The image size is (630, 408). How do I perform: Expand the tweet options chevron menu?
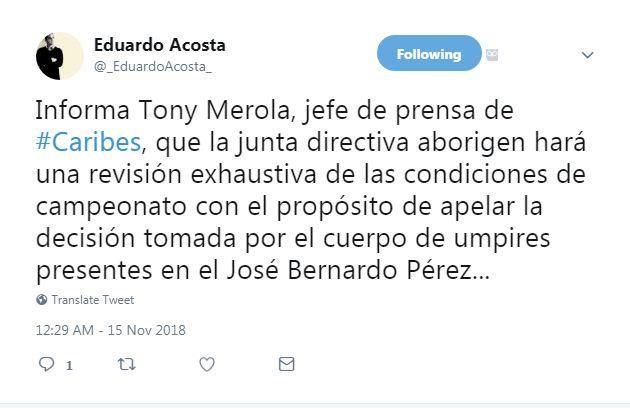(587, 55)
